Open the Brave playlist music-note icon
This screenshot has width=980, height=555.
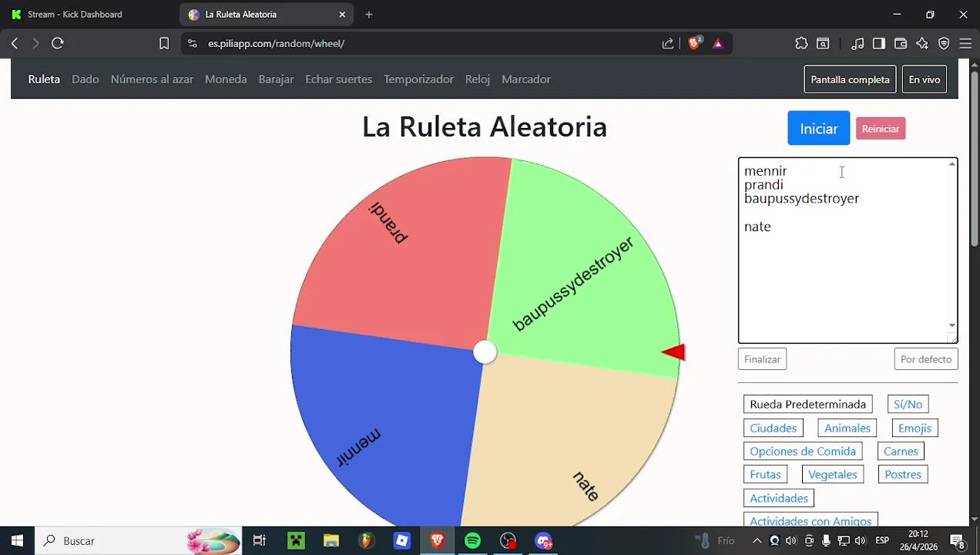tap(857, 44)
